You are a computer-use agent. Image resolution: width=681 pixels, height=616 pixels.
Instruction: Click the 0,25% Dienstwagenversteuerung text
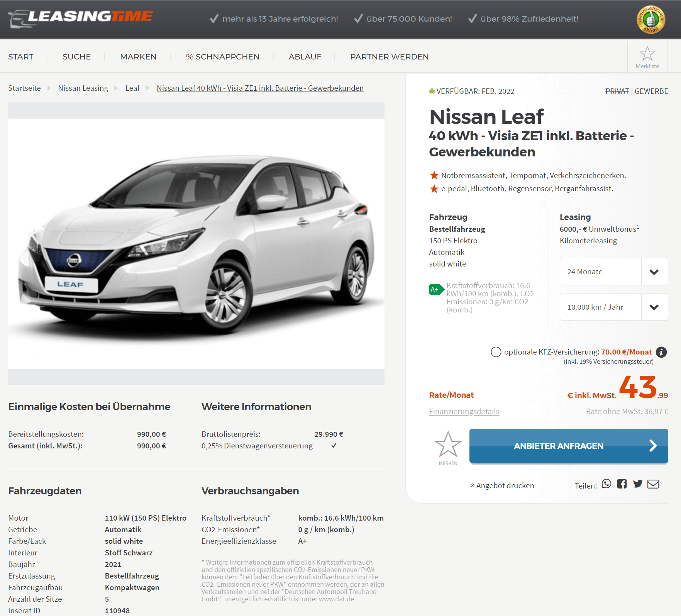pyautogui.click(x=257, y=446)
